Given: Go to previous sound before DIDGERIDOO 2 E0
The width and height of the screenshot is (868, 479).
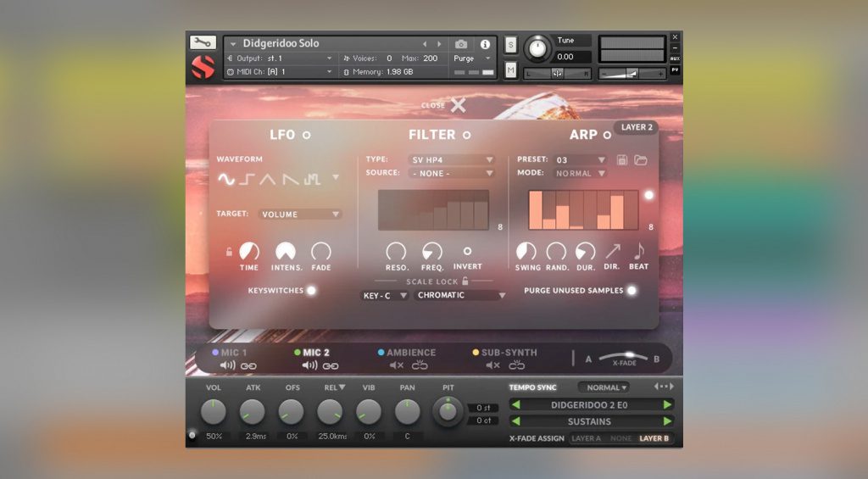Looking at the screenshot, I should coord(516,404).
